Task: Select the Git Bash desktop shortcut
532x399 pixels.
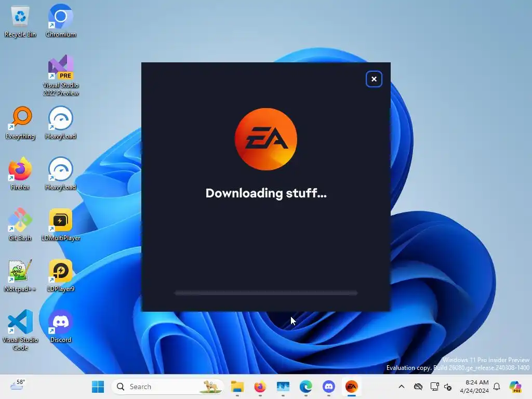Action: pos(20,224)
